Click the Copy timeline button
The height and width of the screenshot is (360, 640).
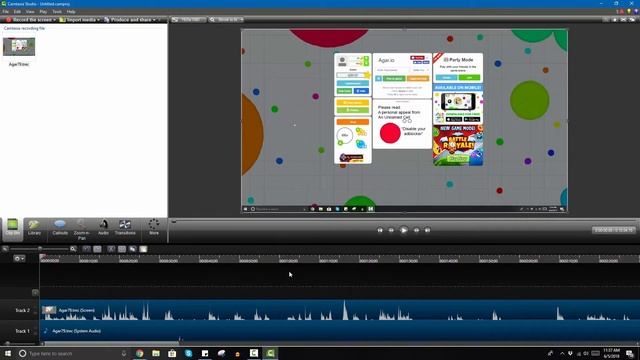pos(133,249)
